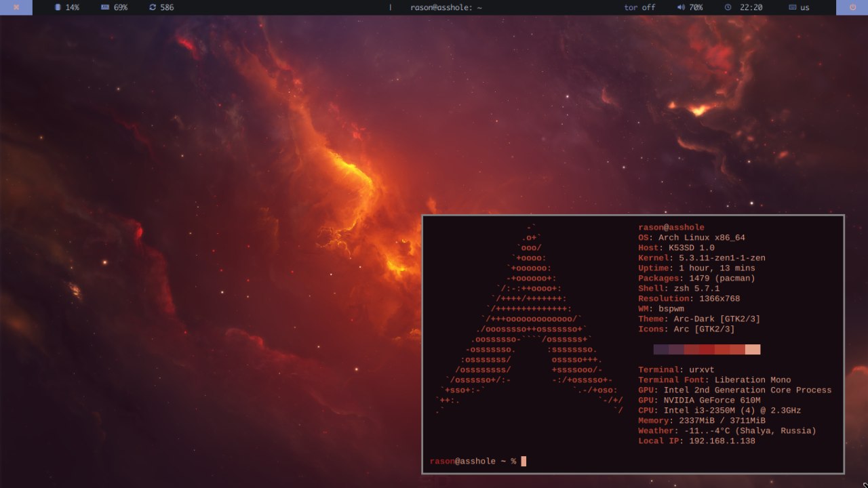Image resolution: width=868 pixels, height=488 pixels.
Task: Click the 586 pending updates count
Action: click(x=167, y=7)
